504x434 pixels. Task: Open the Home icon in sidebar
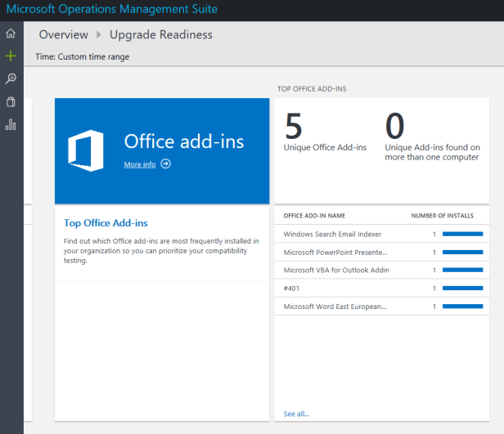(x=11, y=34)
